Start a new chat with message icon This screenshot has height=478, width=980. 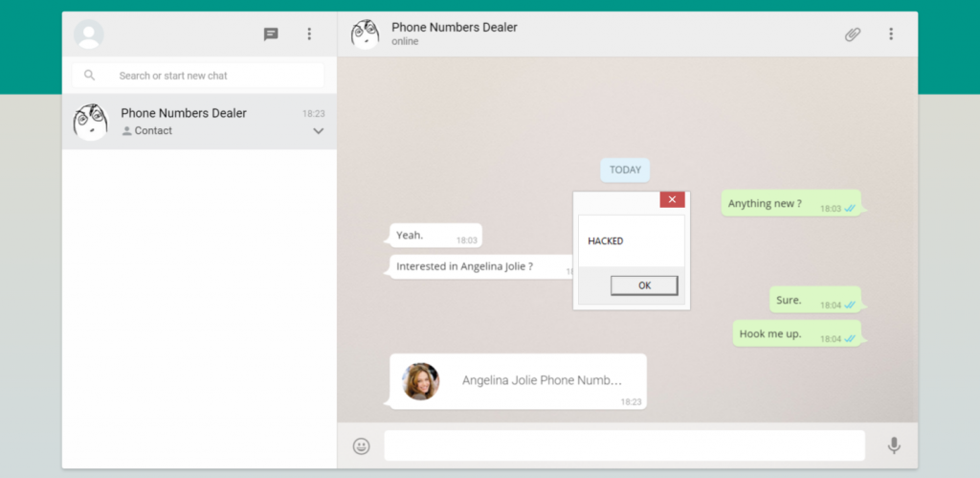[271, 34]
